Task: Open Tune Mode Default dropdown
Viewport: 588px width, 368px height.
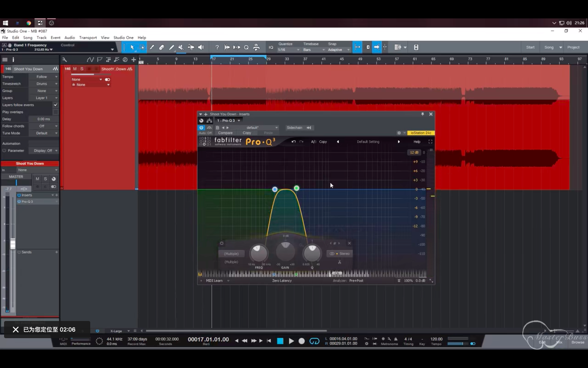Action: 44,133
